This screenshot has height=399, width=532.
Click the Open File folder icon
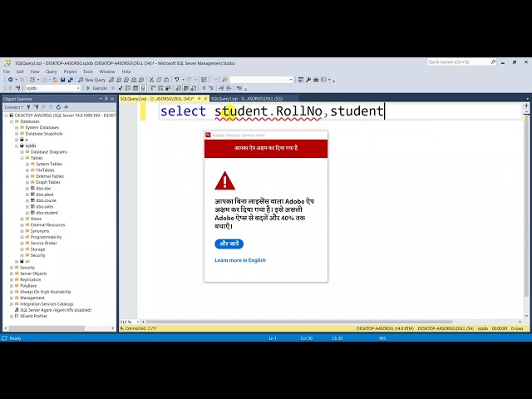pos(55,80)
